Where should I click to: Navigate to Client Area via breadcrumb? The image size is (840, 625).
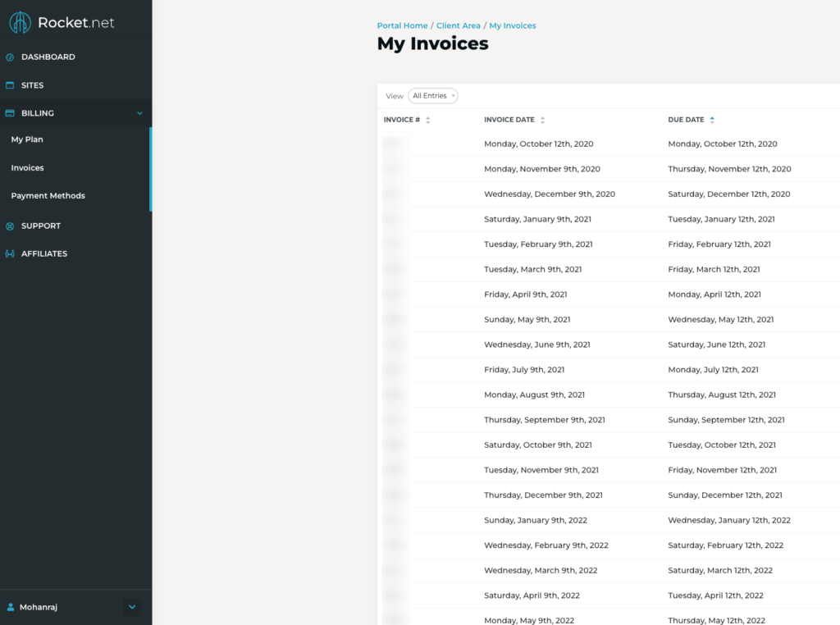tap(458, 25)
